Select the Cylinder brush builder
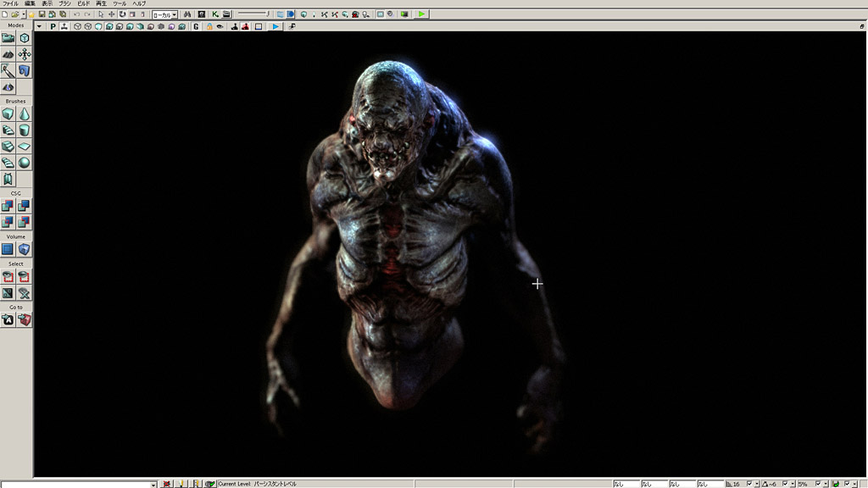 click(25, 130)
